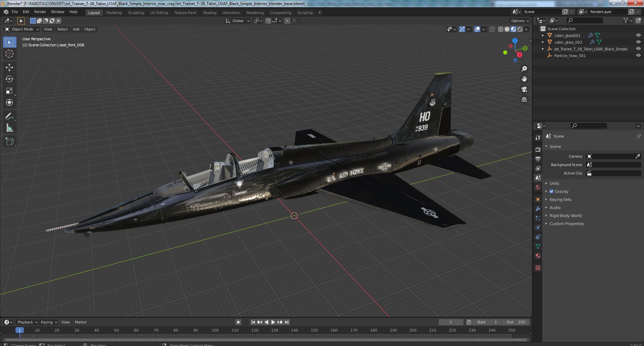The height and width of the screenshot is (346, 644).
Task: Open the View Layer properties tab
Action: [538, 168]
